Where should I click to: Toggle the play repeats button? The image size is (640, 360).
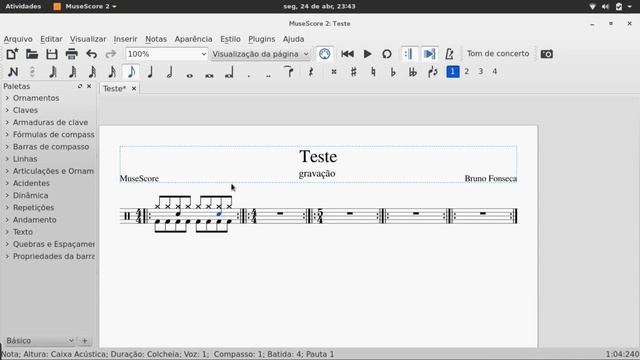click(x=409, y=54)
